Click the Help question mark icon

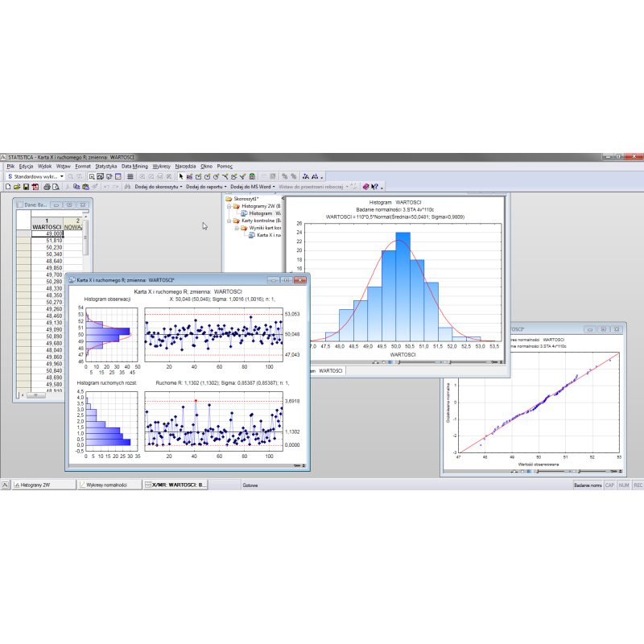point(375,186)
